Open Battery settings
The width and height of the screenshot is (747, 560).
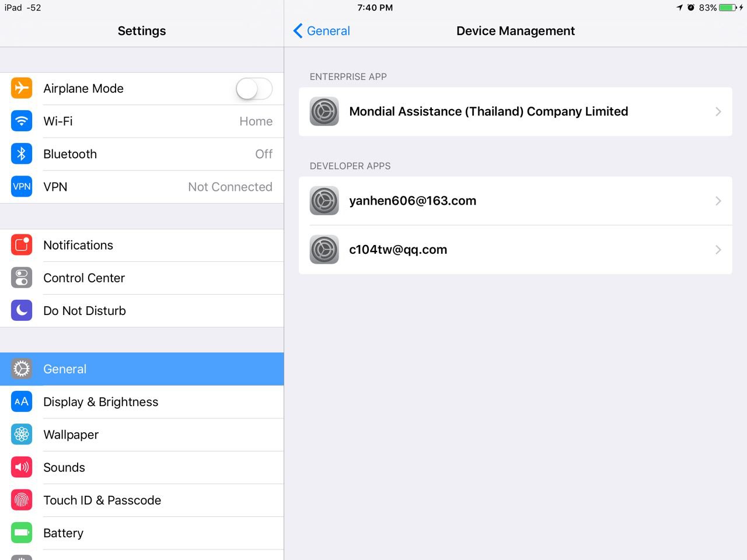click(x=142, y=533)
